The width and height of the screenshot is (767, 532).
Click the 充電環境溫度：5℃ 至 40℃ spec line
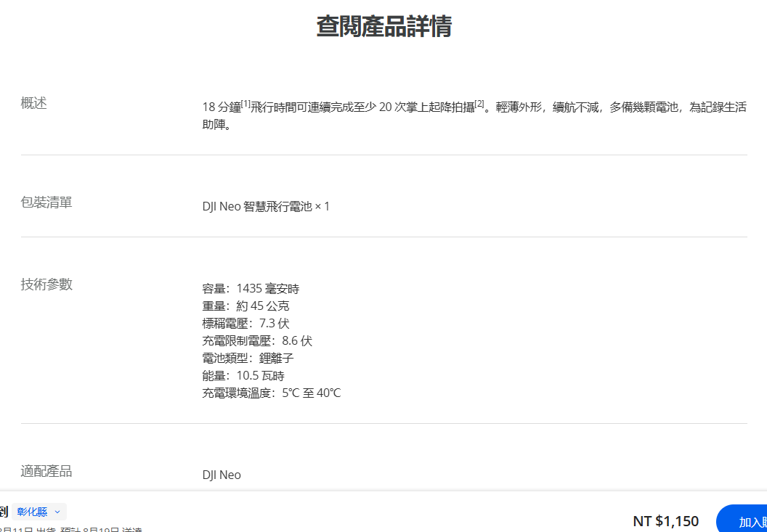272,393
